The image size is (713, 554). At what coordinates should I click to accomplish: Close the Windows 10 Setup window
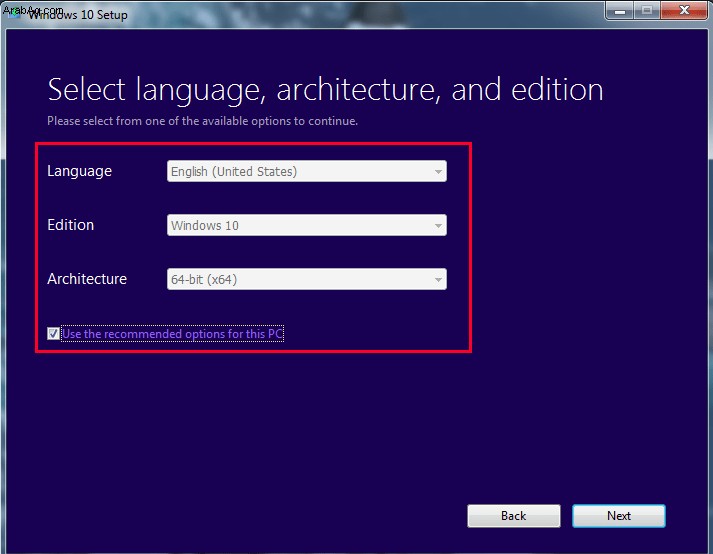684,10
